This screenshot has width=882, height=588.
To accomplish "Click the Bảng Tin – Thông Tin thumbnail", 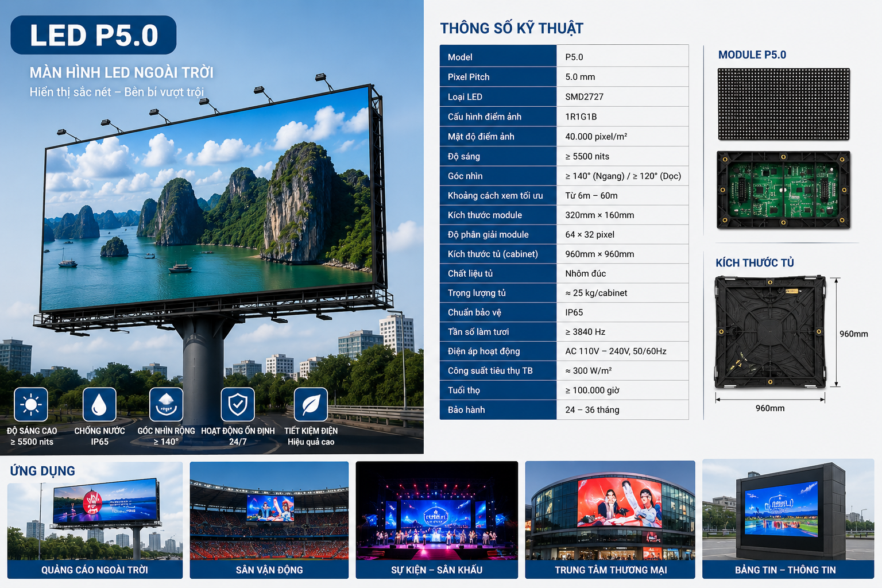I will click(788, 519).
